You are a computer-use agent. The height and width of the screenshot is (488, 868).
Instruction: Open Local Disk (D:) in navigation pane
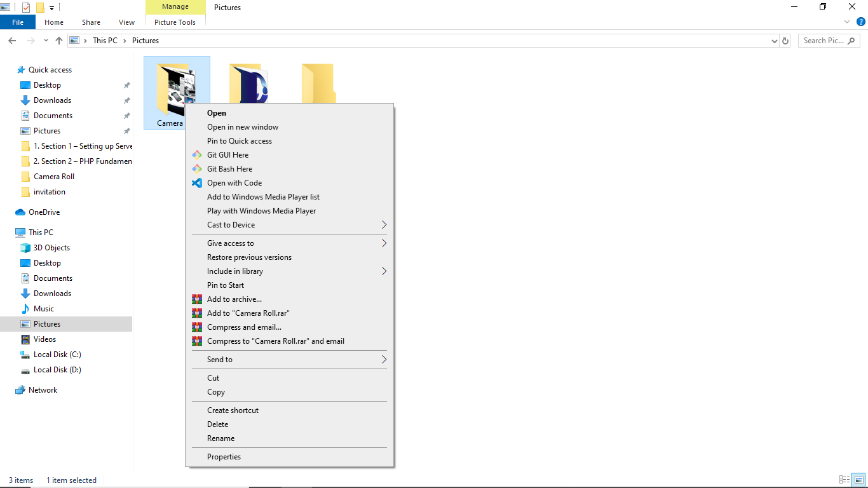point(57,370)
